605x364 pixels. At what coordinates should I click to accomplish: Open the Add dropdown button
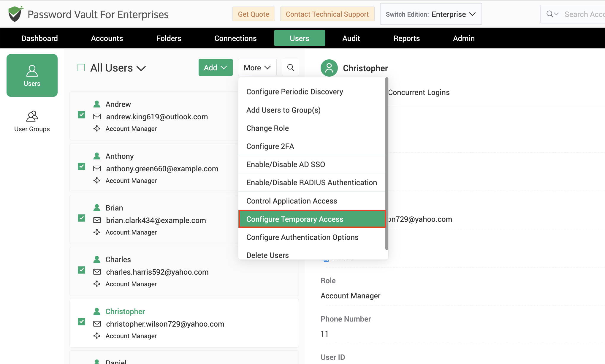pos(216,67)
